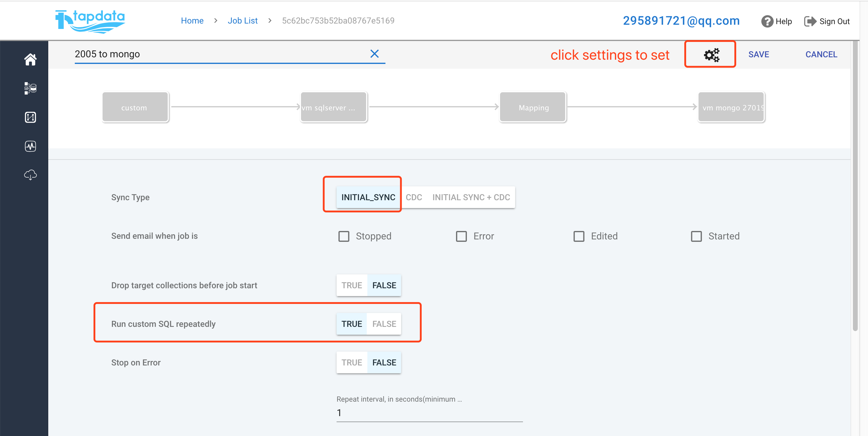Viewport: 868px width, 436px height.
Task: Open the home icon in the sidebar
Action: pyautogui.click(x=30, y=59)
